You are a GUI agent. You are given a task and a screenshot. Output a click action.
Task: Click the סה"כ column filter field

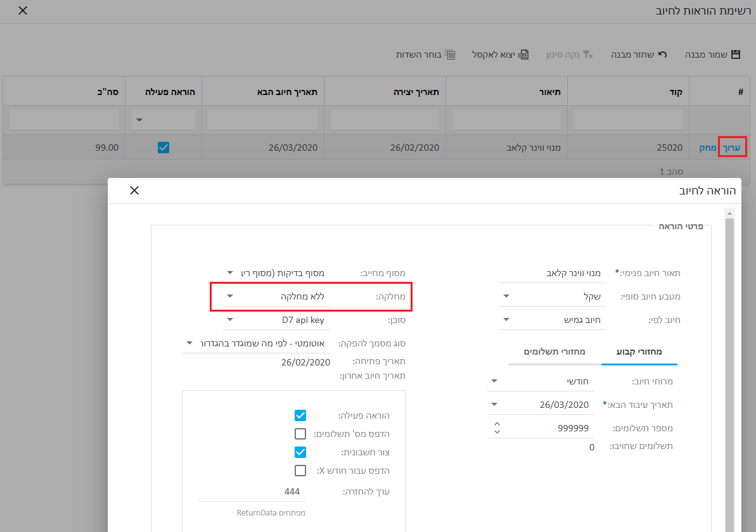point(64,120)
